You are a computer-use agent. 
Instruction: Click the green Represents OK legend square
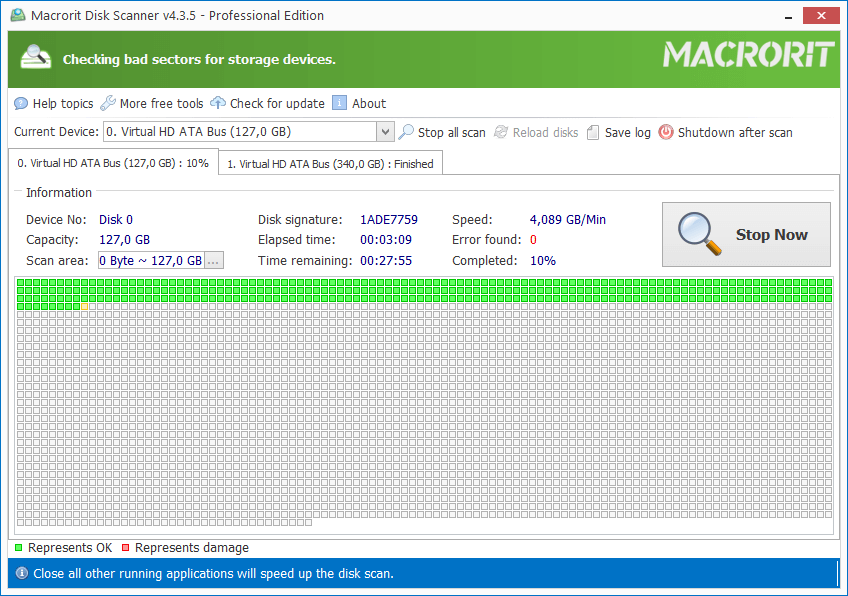click(18, 548)
